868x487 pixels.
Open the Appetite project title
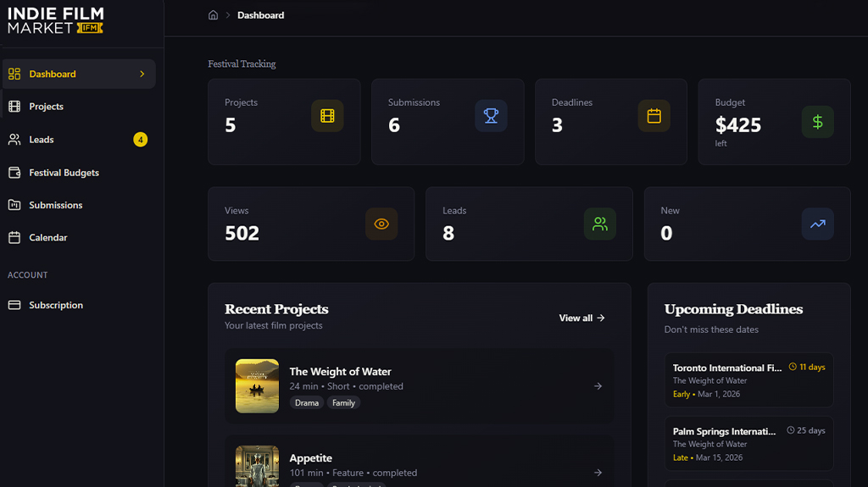pyautogui.click(x=310, y=458)
